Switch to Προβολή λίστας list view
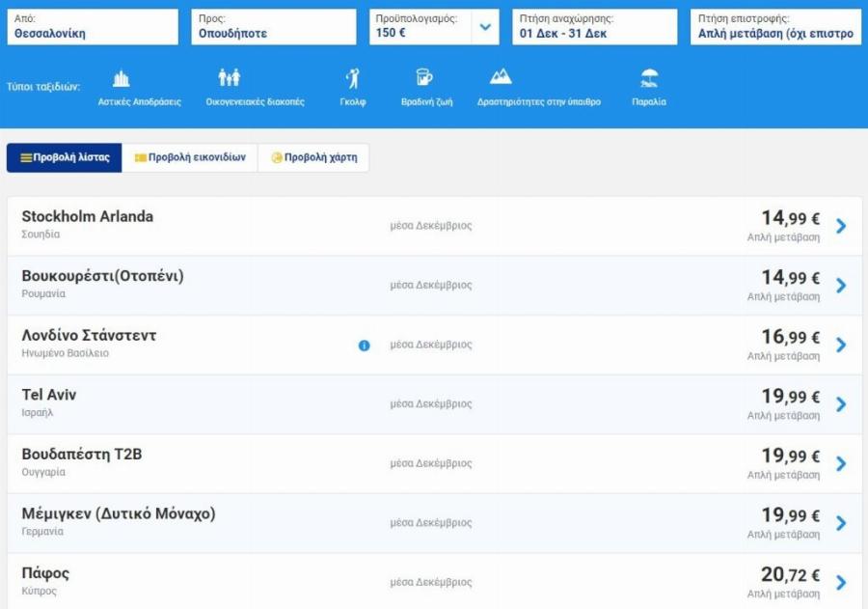868x609 pixels. pyautogui.click(x=65, y=157)
